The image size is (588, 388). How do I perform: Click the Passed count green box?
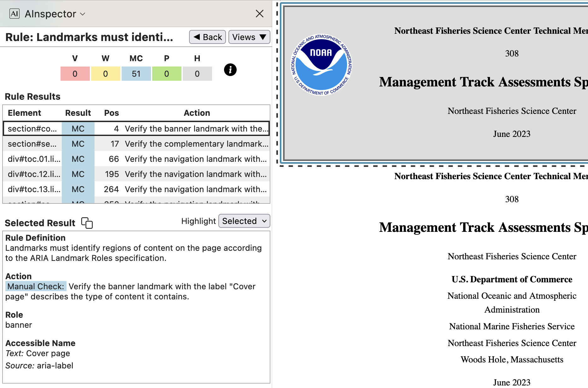(167, 74)
